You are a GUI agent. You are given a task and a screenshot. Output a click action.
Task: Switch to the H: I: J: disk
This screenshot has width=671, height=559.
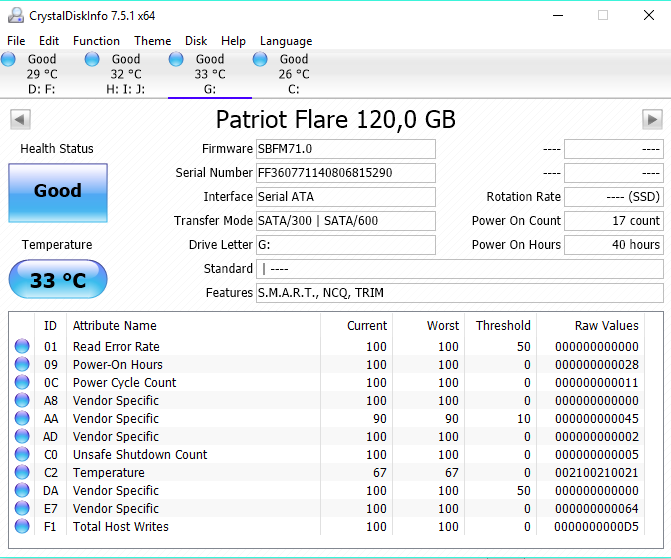pos(124,74)
